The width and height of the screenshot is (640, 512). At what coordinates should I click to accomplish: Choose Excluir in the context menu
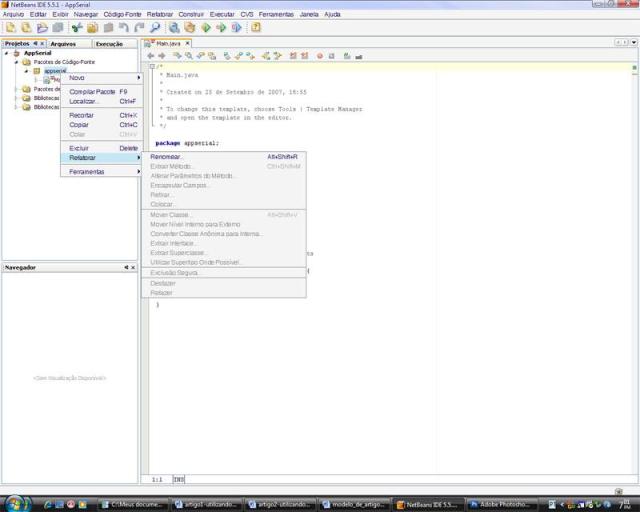(79, 148)
